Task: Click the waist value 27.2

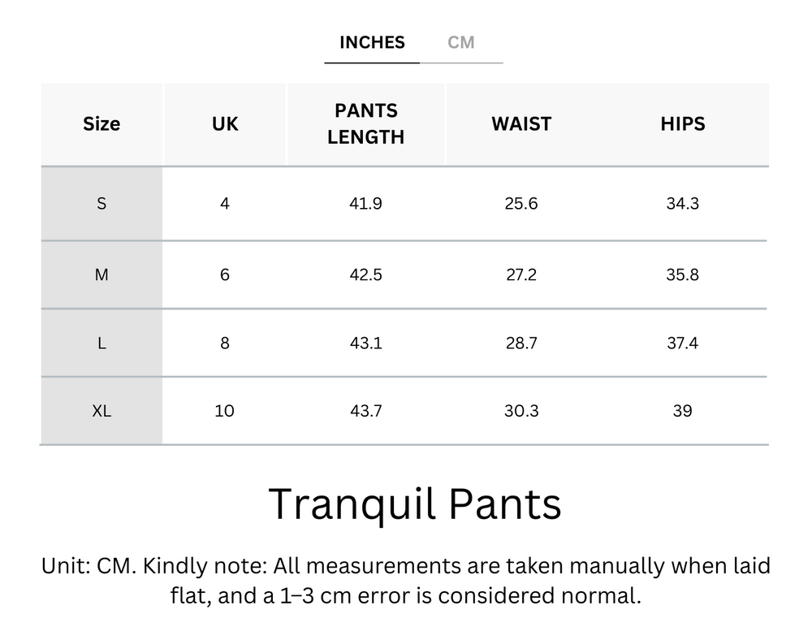Action: pyautogui.click(x=521, y=274)
